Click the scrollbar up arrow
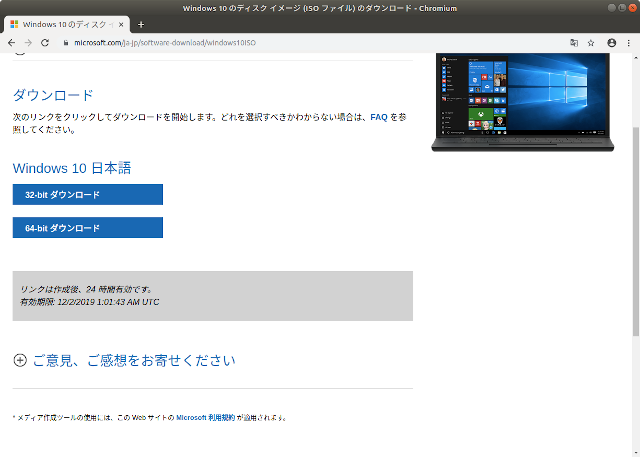640x457 pixels. click(636, 58)
